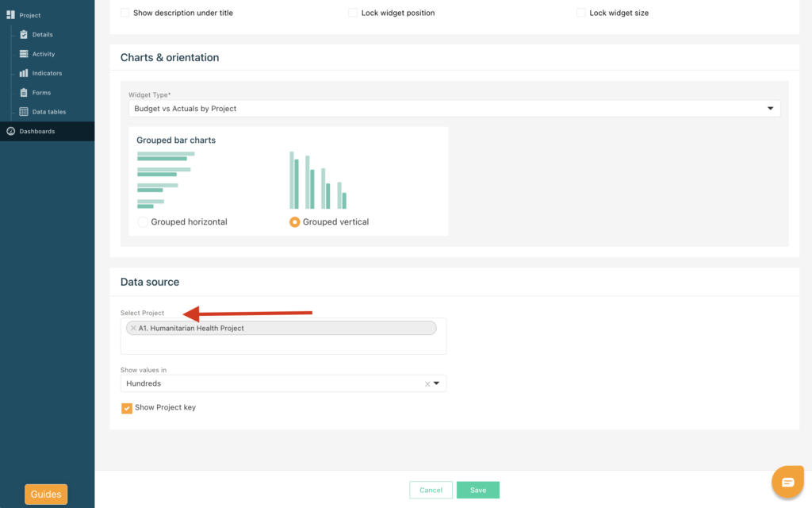Open the Widget Type dropdown
Image resolution: width=812 pixels, height=508 pixels.
point(454,108)
